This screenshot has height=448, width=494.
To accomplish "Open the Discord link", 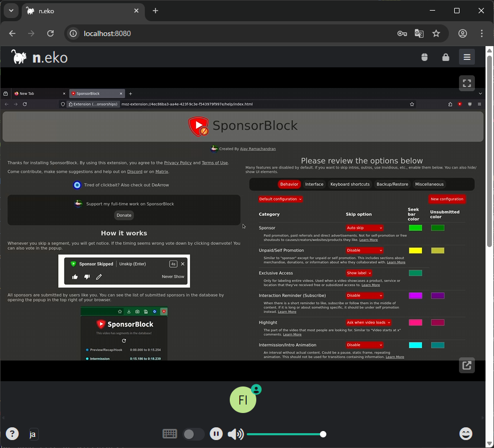I will click(135, 172).
